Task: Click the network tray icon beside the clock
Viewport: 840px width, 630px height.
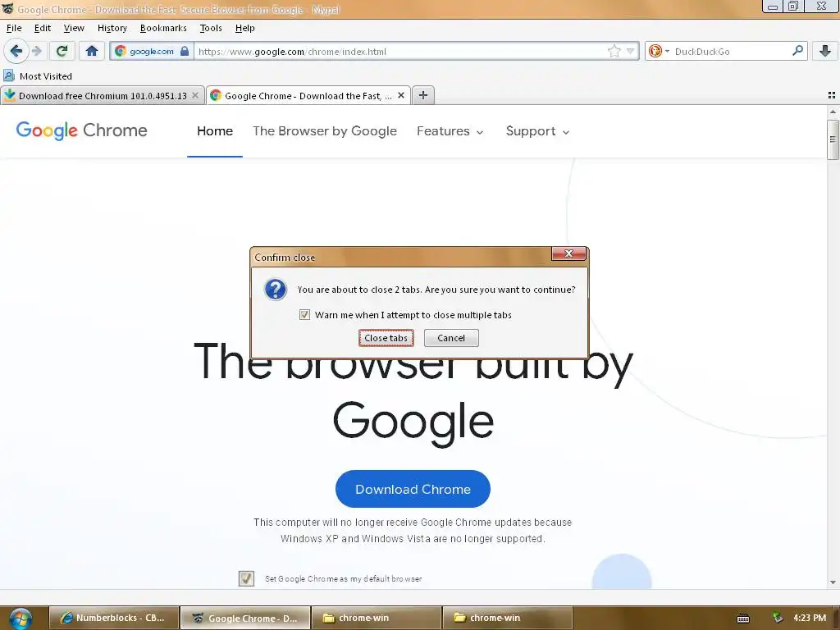Action: point(777,618)
